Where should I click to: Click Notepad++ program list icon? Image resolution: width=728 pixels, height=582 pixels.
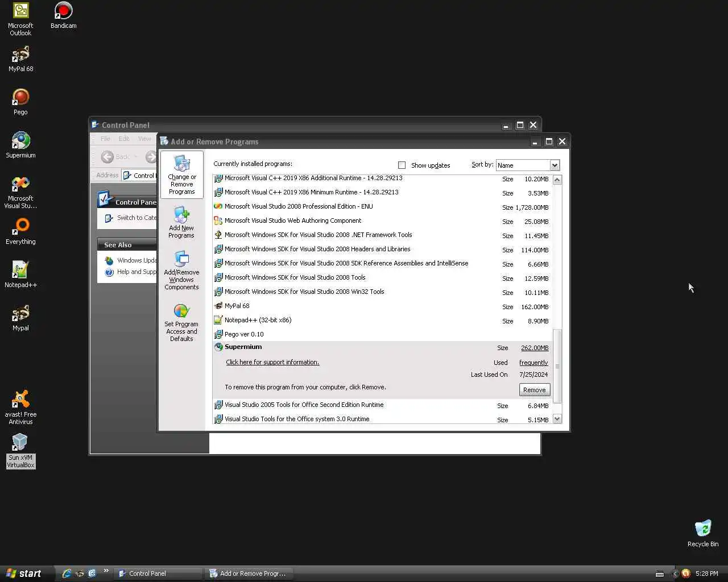(218, 320)
